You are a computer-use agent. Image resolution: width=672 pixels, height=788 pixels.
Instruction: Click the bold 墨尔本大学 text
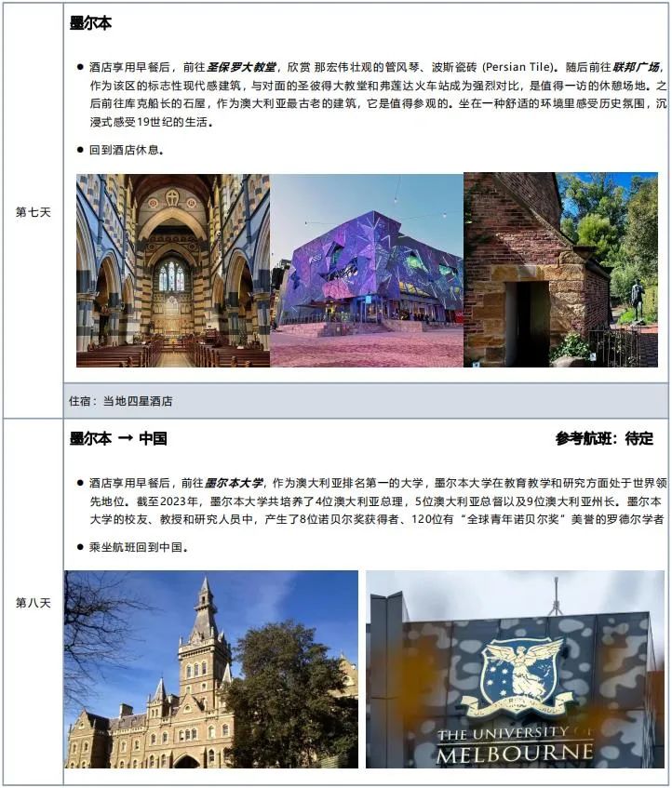click(x=233, y=483)
